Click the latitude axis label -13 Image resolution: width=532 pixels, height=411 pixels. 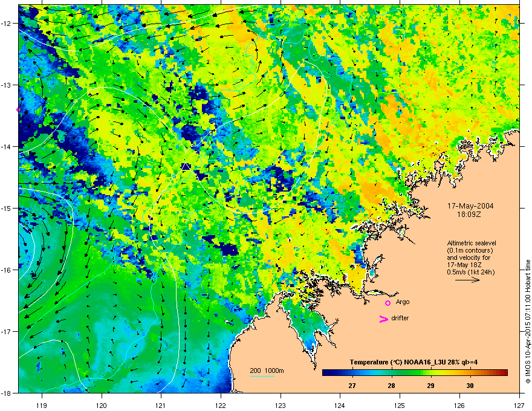(7, 85)
